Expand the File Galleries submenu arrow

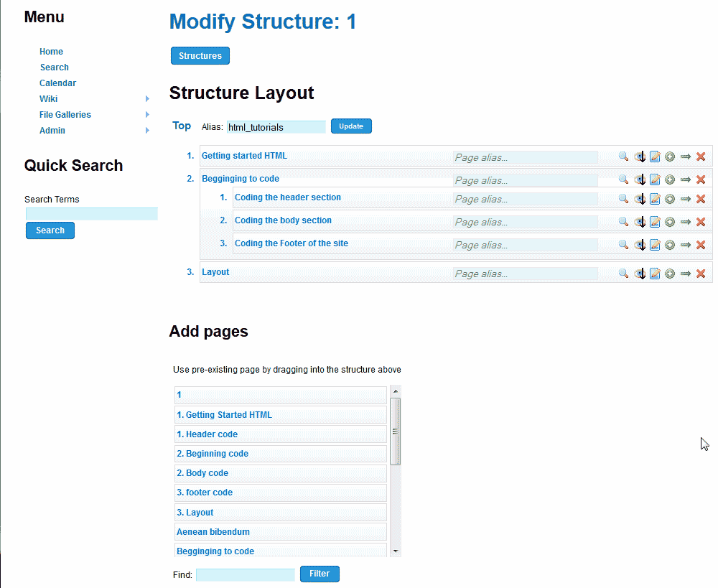147,115
